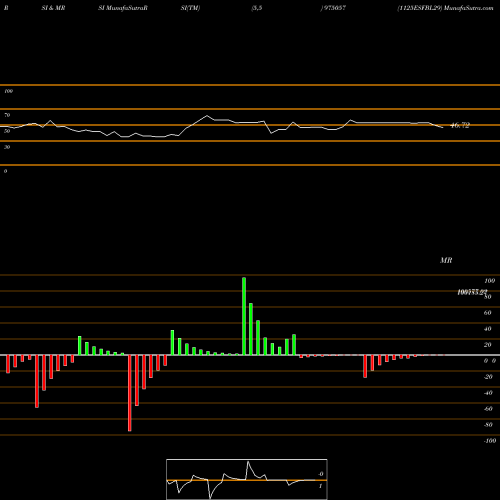500x500 pixels.
Task: Click the -60 label on the MR axis
Action: point(488,409)
